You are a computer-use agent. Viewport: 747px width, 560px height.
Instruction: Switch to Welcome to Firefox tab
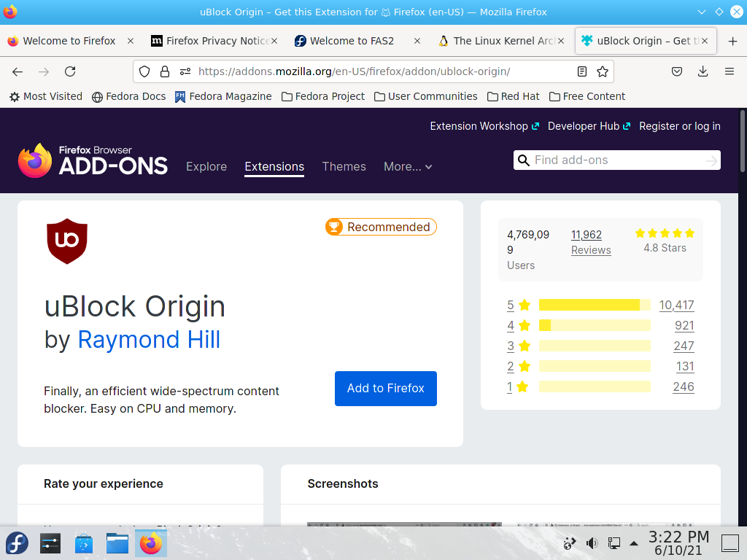tap(69, 42)
